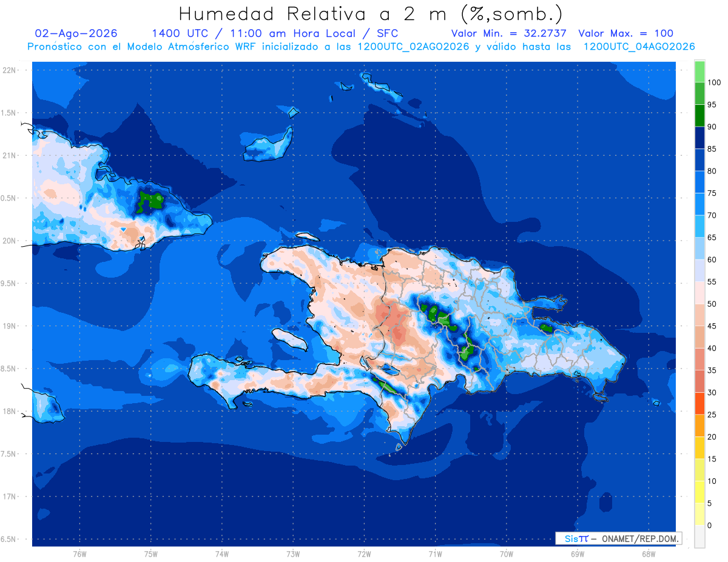The image size is (728, 562).
Task: Click the '71W' longitude axis label
Action: (x=435, y=554)
